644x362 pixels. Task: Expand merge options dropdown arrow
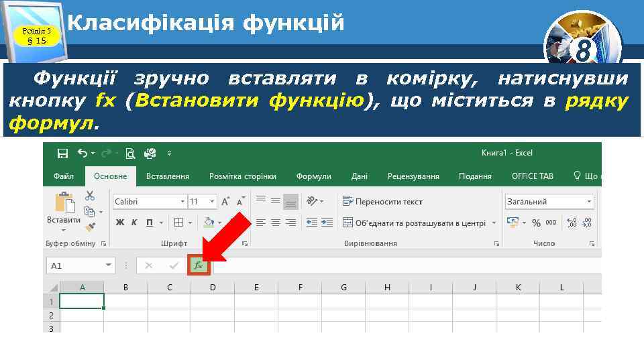click(494, 223)
